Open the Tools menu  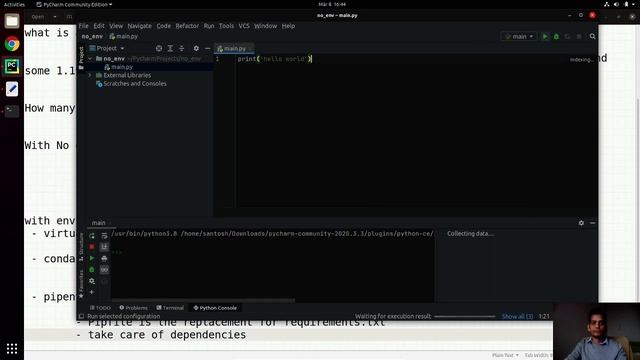point(226,26)
